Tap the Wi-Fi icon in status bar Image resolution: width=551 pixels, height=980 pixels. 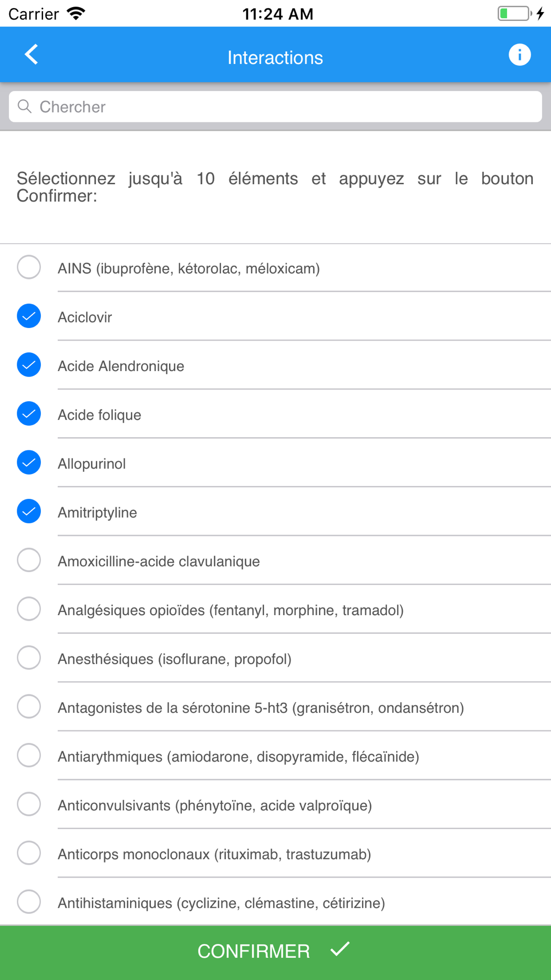click(76, 13)
